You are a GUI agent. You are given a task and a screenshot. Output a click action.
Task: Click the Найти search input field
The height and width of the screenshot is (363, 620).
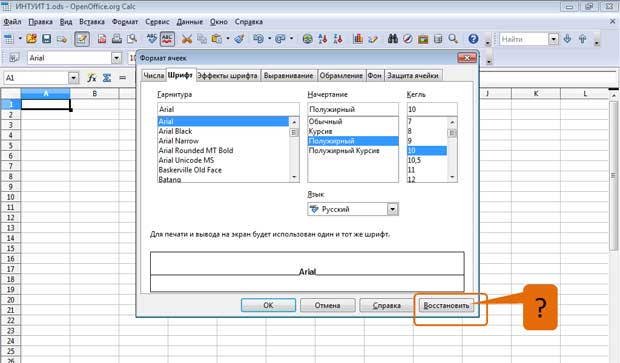[x=524, y=39]
